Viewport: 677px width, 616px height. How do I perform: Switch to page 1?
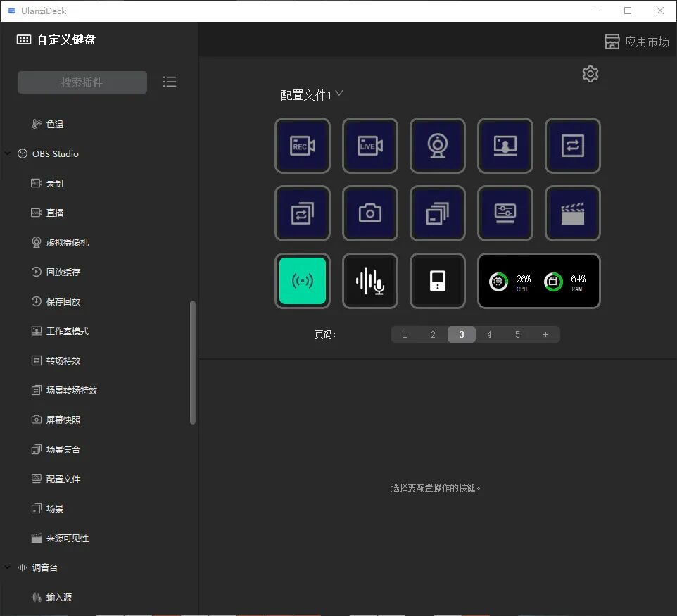(405, 334)
